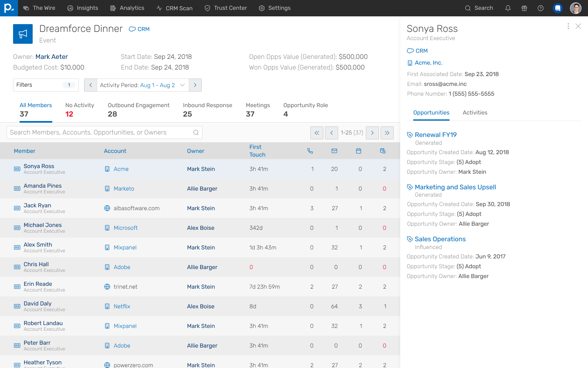Sort by phone calls column icon

[310, 151]
